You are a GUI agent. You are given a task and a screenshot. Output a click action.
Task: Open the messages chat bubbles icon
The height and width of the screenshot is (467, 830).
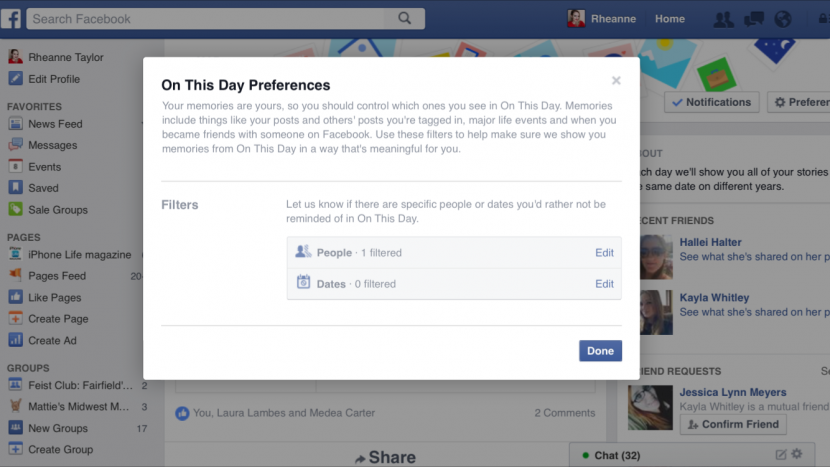pyautogui.click(x=754, y=19)
